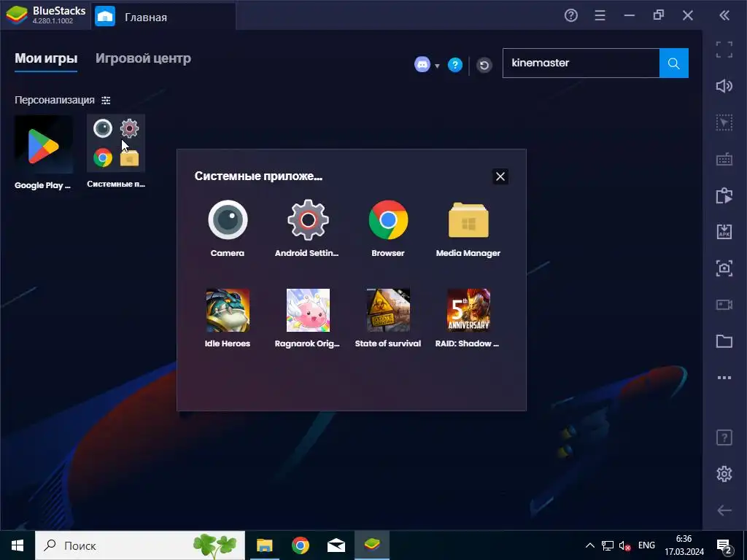
Task: Click the kinemaster search field
Action: [581, 63]
